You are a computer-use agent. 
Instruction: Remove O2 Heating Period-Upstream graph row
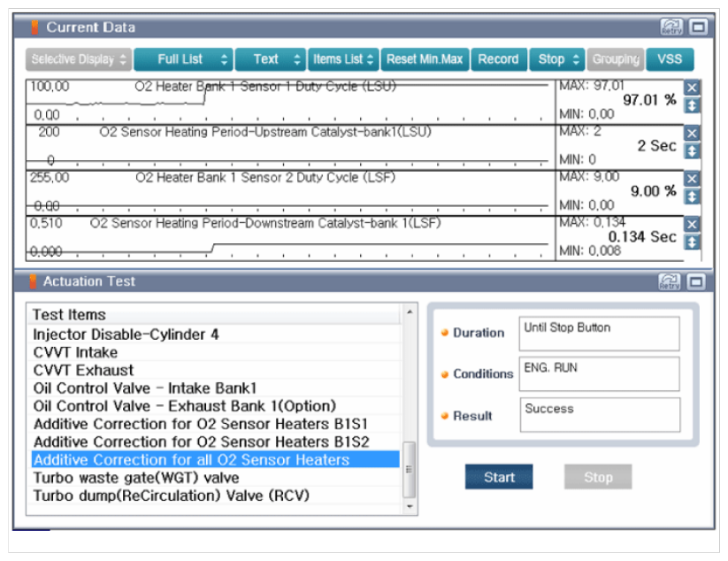click(x=693, y=133)
